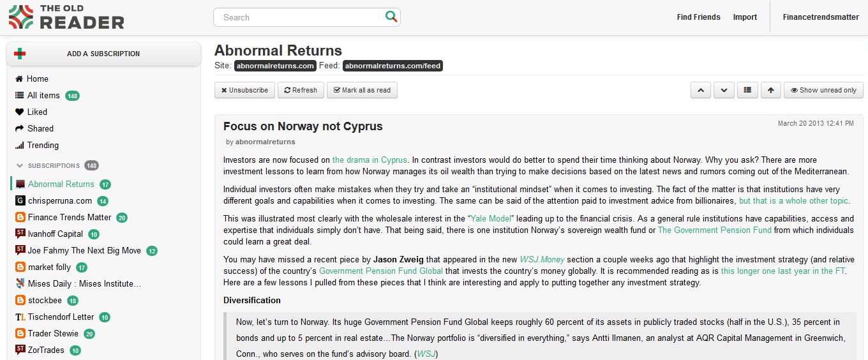
Task: Select the market folly subscription
Action: 49,267
